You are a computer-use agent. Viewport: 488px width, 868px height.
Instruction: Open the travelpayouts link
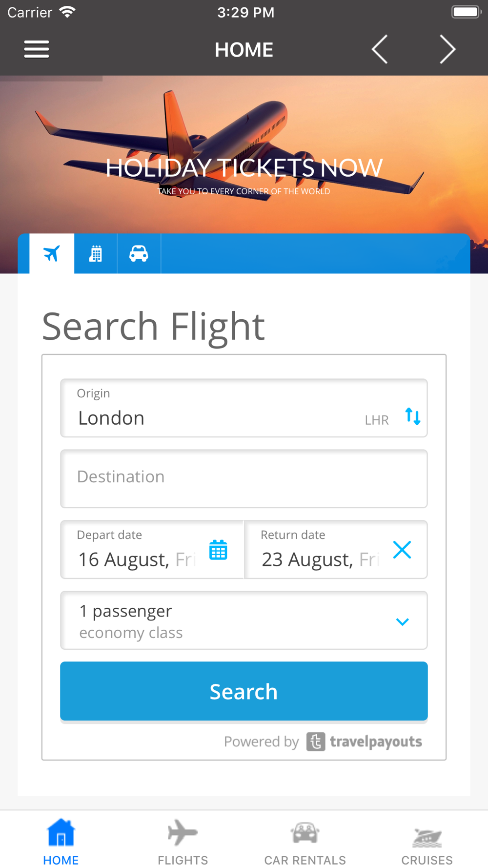[x=364, y=742]
